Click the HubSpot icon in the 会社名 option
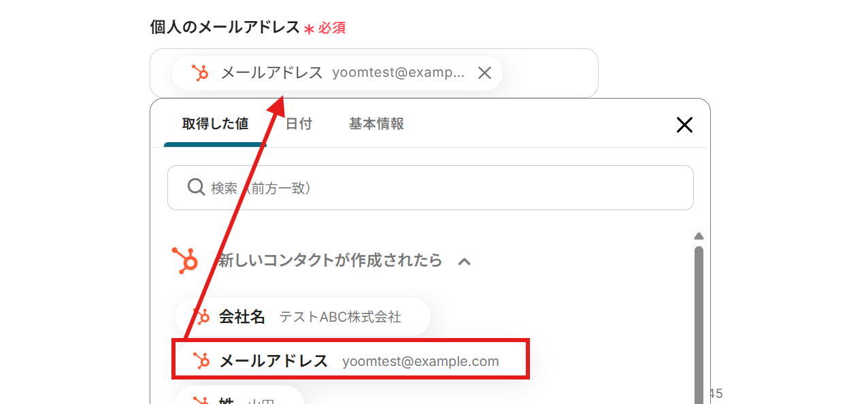The image size is (868, 404). 201,317
